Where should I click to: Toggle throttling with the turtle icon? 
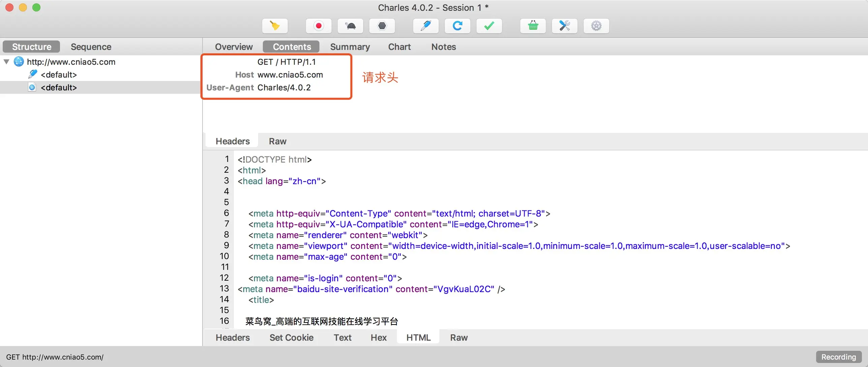tap(350, 26)
